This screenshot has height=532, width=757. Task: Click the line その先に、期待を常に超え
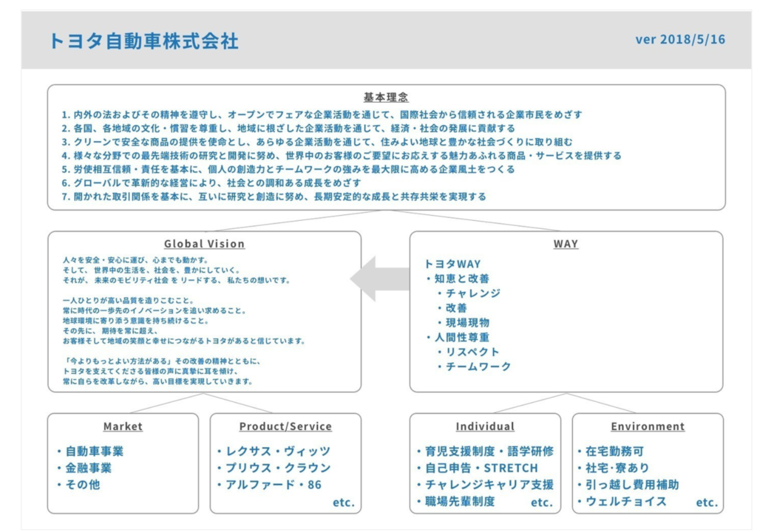[111, 331]
